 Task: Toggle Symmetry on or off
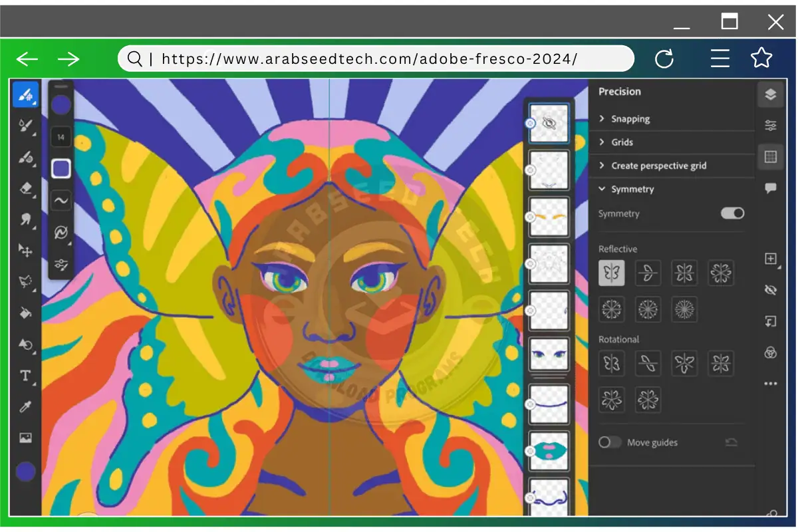pyautogui.click(x=731, y=213)
